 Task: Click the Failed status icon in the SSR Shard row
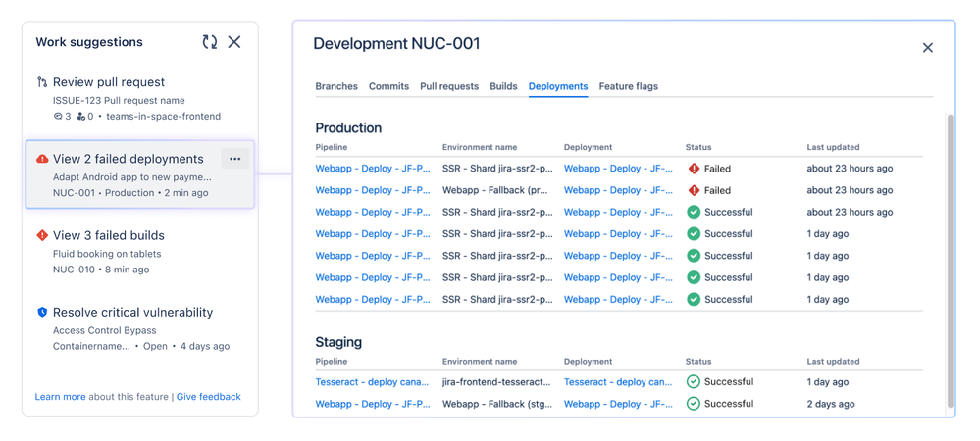[x=694, y=169]
